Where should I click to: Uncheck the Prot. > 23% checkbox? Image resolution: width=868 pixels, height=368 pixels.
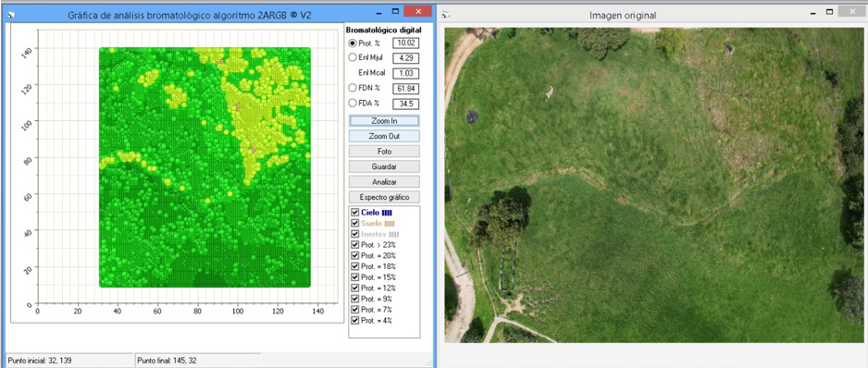point(354,245)
